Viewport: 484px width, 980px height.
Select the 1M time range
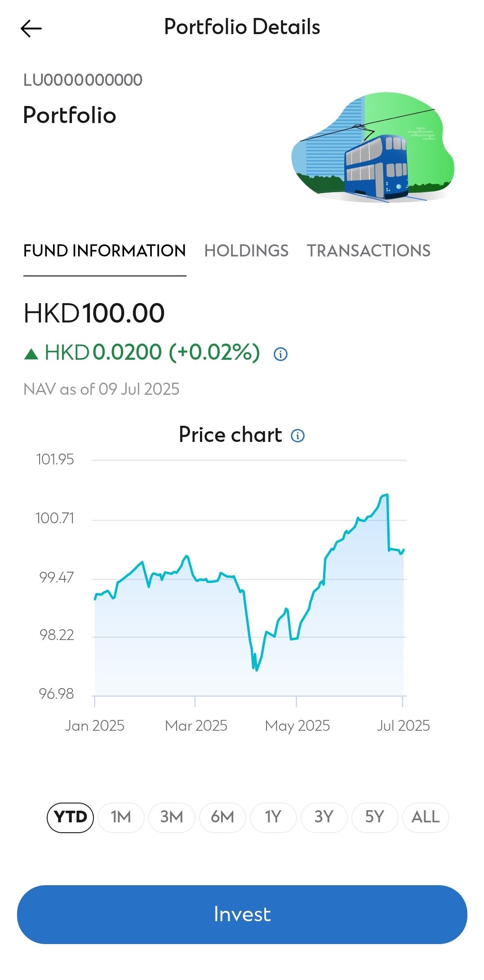pyautogui.click(x=121, y=817)
